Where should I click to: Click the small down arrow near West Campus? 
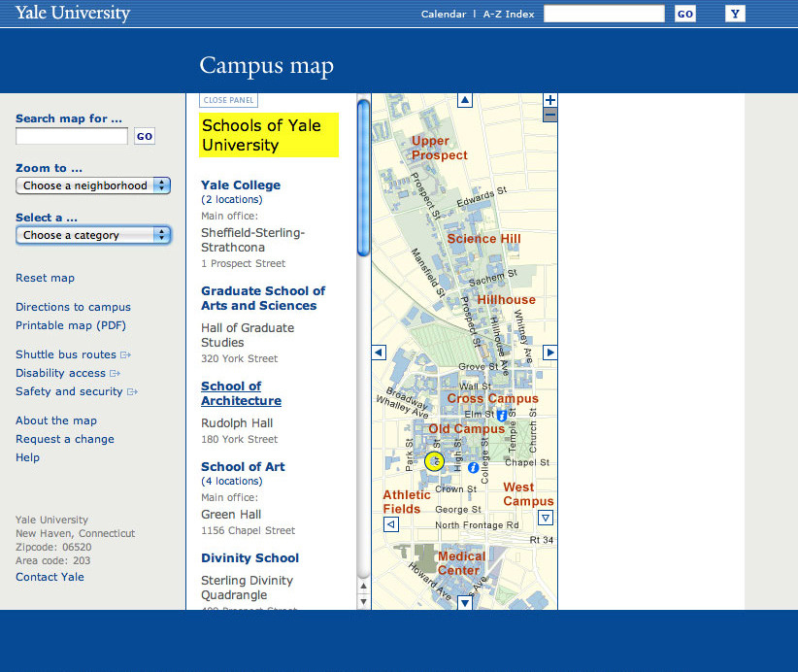pyautogui.click(x=546, y=518)
